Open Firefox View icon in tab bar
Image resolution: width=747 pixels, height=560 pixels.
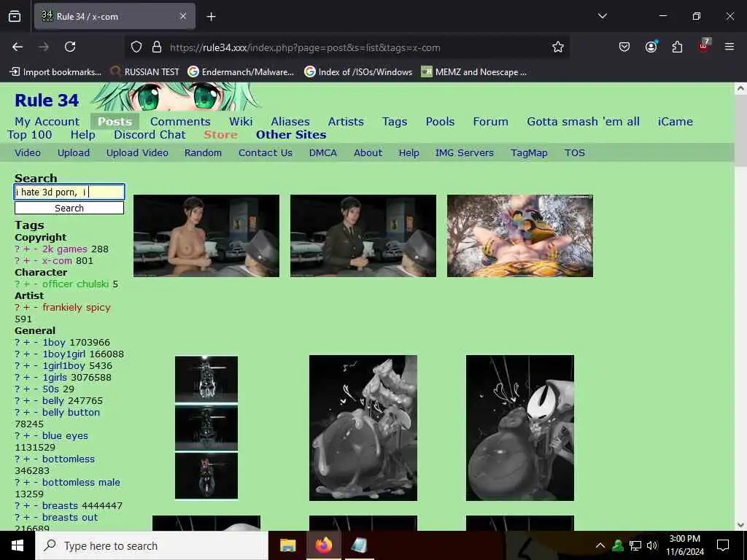15,17
